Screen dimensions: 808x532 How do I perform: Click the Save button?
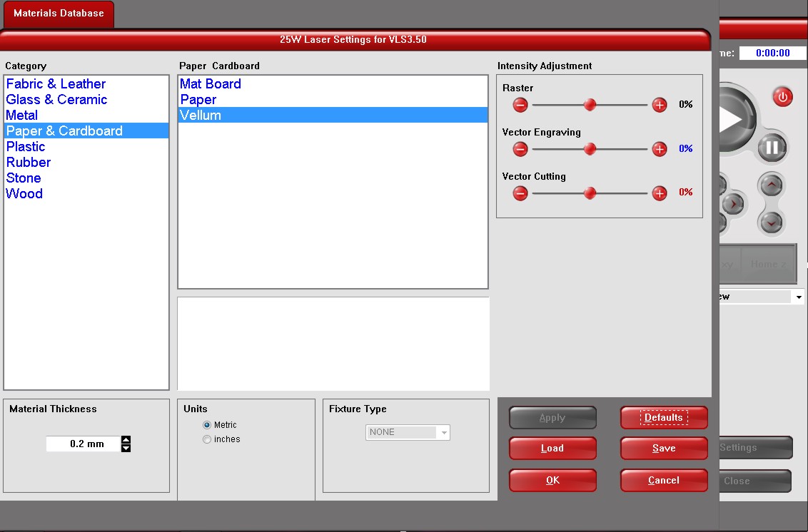664,449
